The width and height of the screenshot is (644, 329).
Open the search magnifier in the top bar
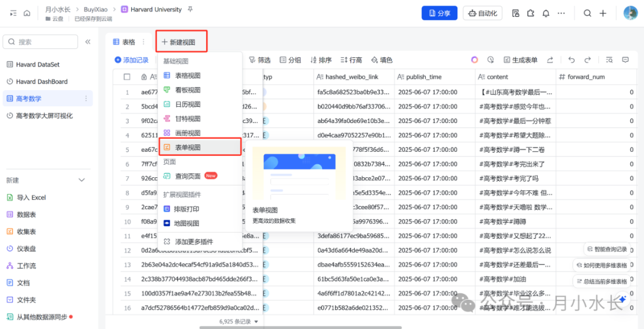pyautogui.click(x=587, y=13)
